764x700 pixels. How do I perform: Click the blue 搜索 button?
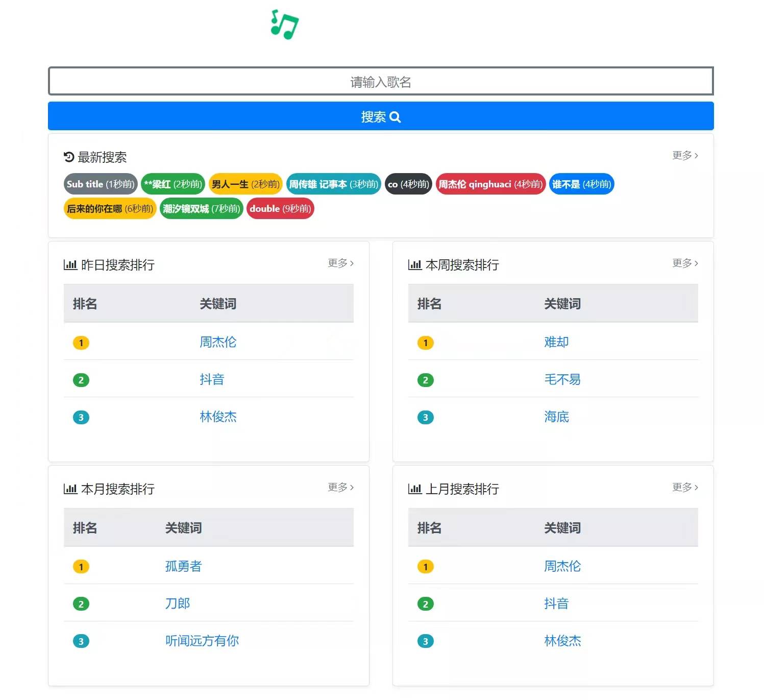point(381,116)
